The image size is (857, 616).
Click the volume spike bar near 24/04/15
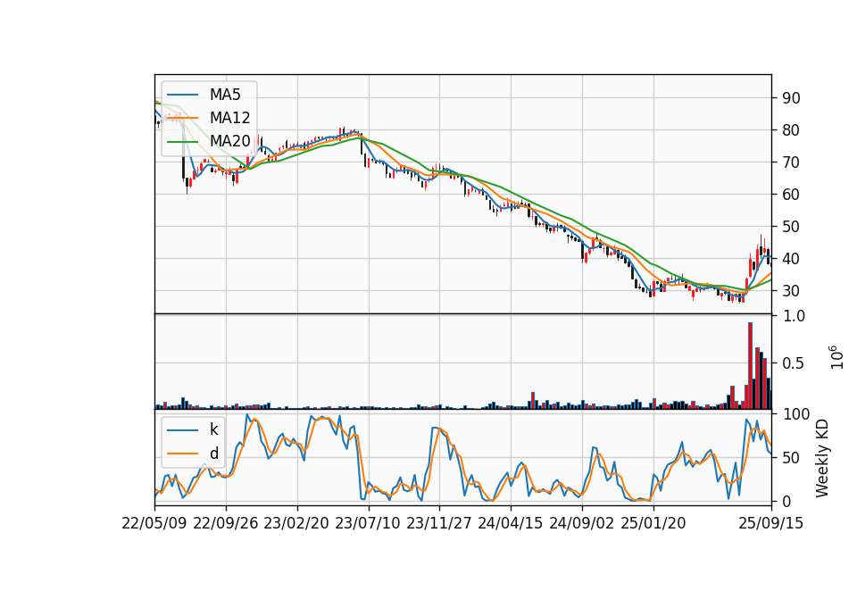533,400
